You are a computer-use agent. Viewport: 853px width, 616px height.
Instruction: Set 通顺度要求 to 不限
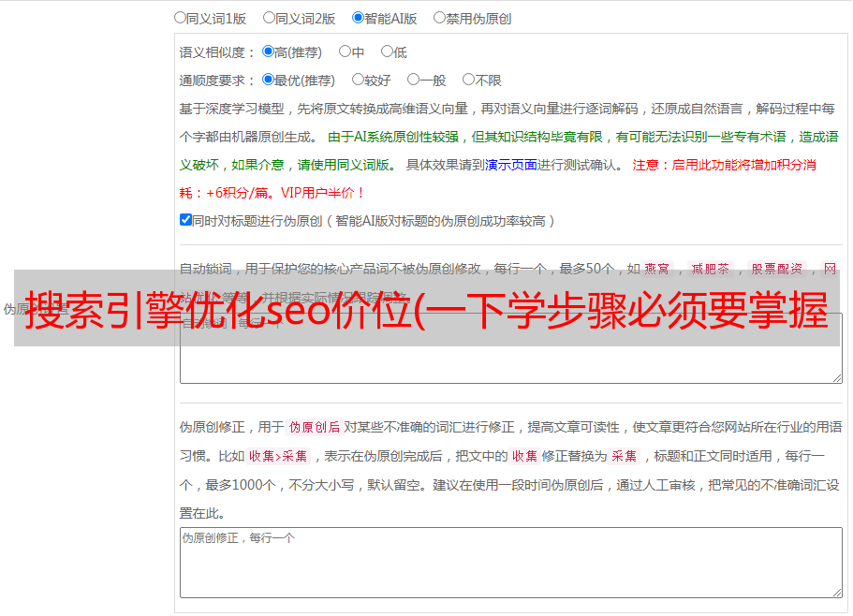(x=468, y=80)
